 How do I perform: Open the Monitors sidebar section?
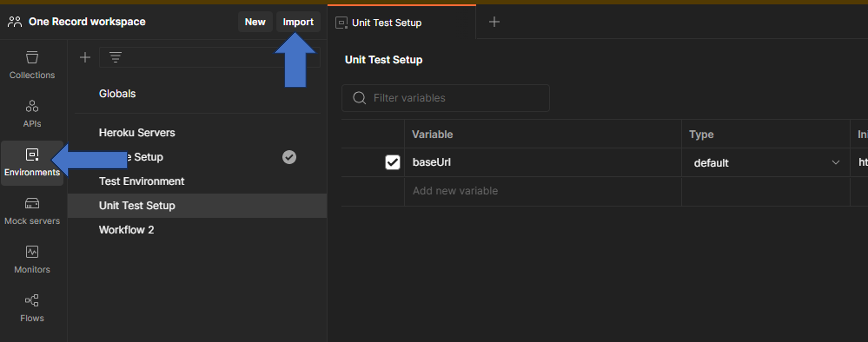[32, 260]
